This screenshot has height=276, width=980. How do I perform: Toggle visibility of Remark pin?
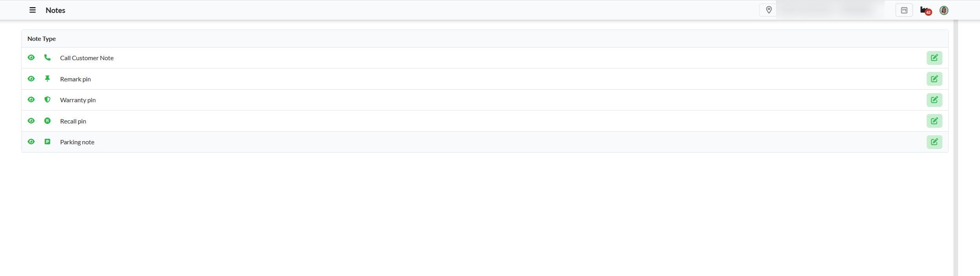click(x=31, y=79)
